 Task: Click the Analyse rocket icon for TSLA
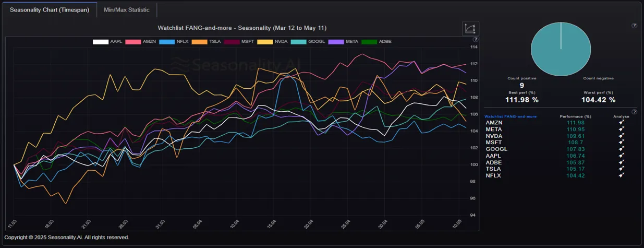621,169
